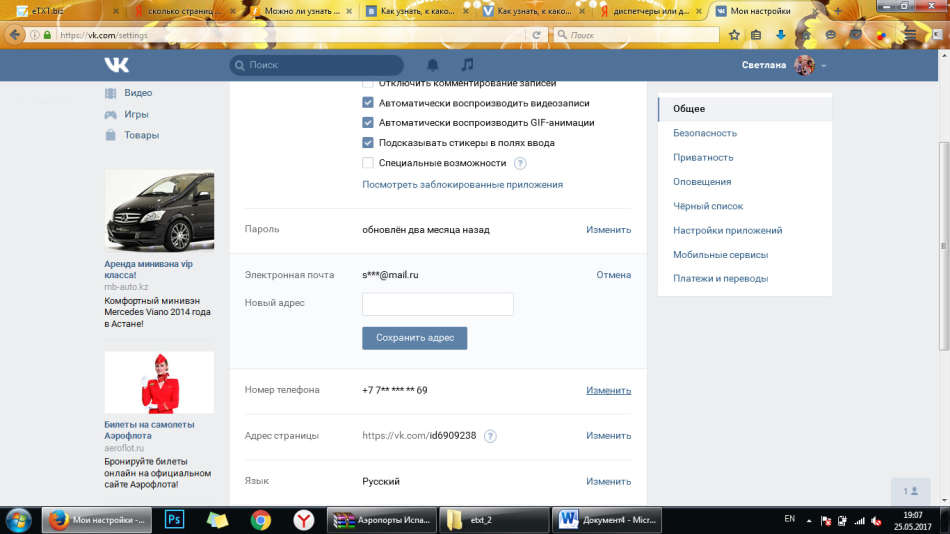Screen dimensions: 950x534
Task: Click help icon next to page address
Action: pyautogui.click(x=490, y=436)
